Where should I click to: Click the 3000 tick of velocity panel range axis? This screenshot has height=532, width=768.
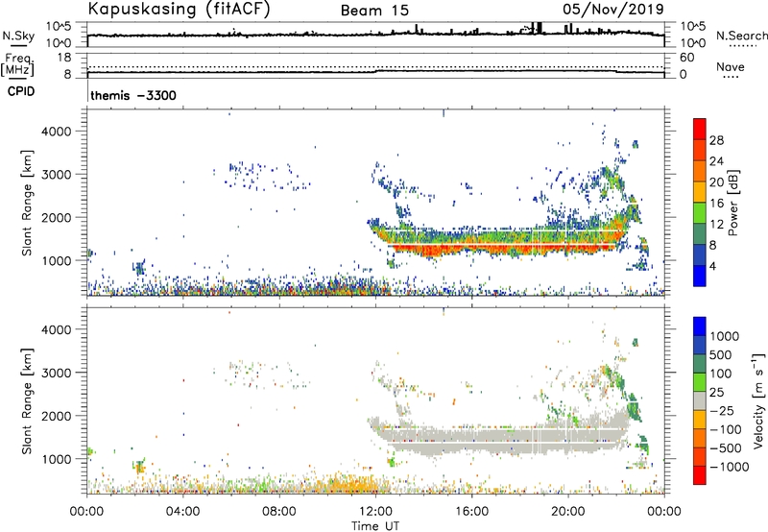point(57,373)
